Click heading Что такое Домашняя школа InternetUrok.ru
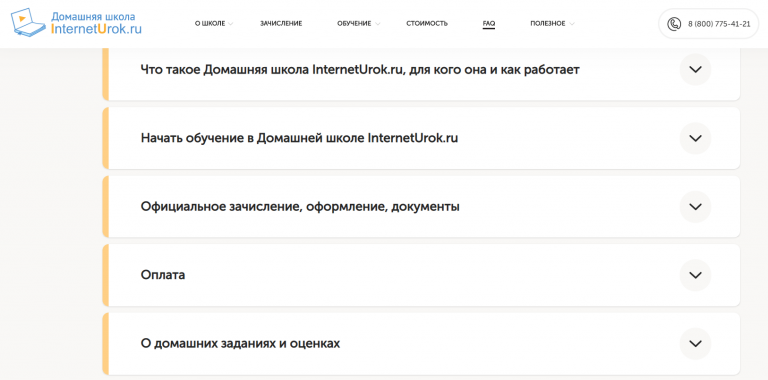Screen dimensions: 768x380 (360, 70)
